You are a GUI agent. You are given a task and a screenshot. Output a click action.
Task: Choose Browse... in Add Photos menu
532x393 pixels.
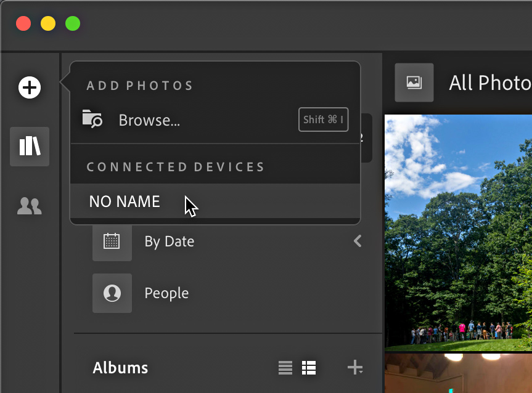click(215, 120)
